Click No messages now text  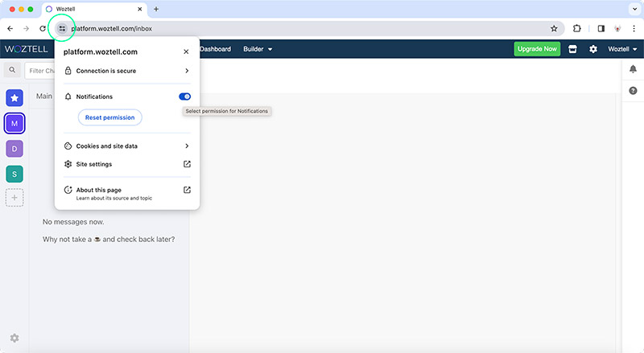(x=73, y=222)
